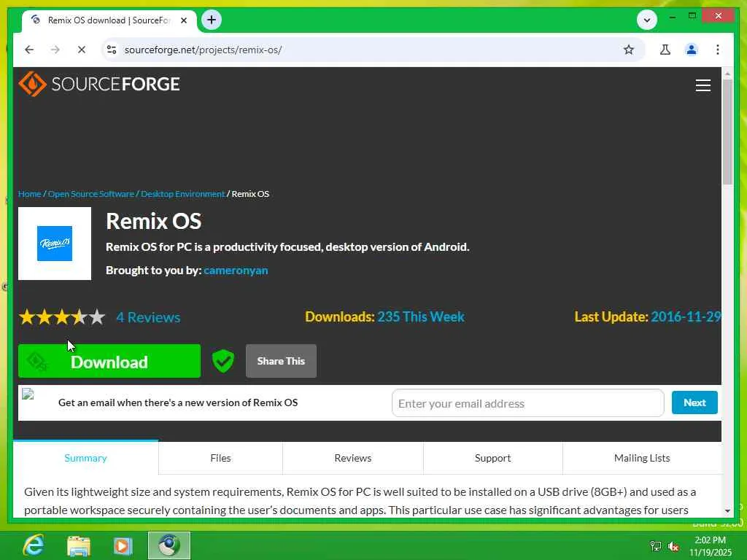The width and height of the screenshot is (747, 560).
Task: Click the network tray icon
Action: click(x=656, y=546)
